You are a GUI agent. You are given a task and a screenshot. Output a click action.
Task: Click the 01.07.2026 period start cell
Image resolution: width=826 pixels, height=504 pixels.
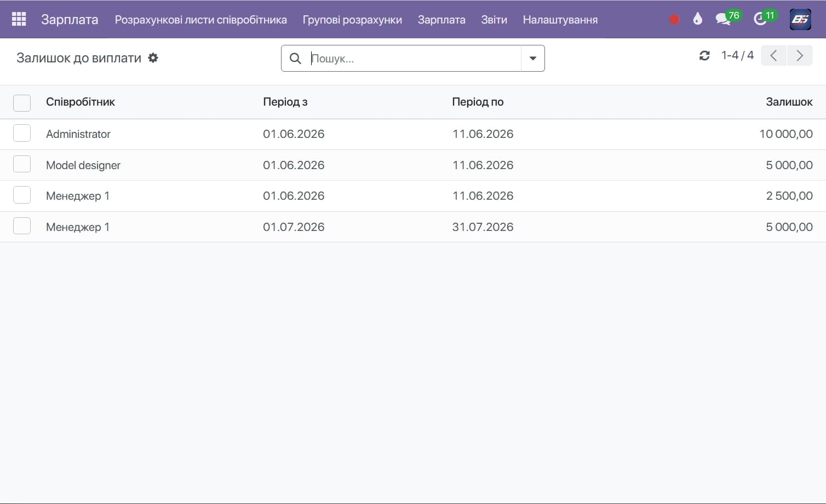[x=294, y=227]
